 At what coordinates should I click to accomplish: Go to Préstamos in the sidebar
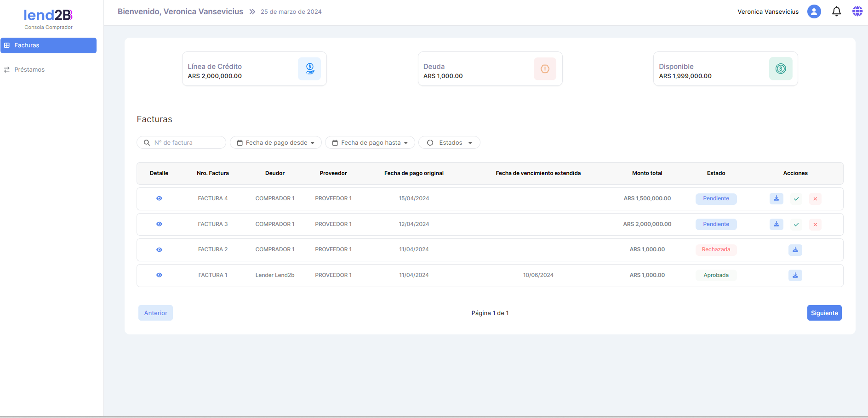(x=29, y=70)
